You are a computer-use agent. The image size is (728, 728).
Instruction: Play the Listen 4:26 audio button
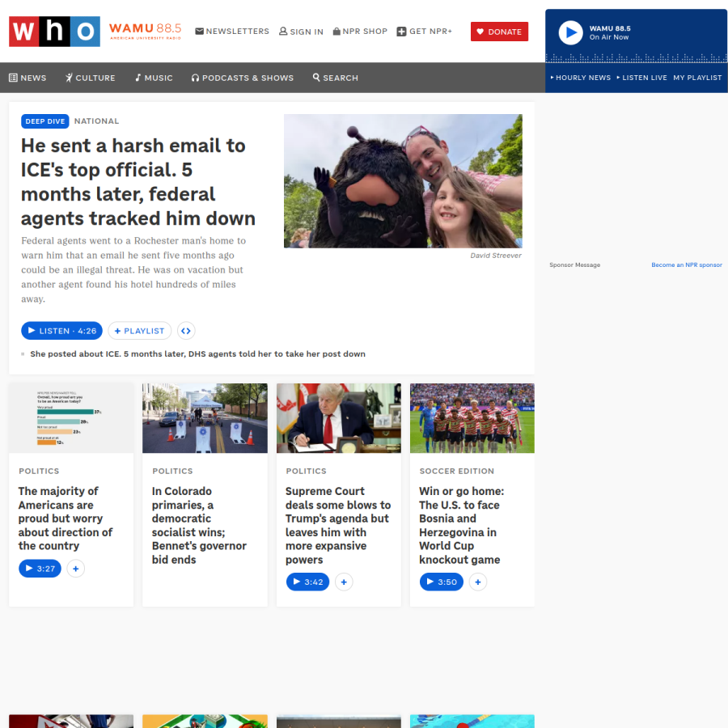(x=61, y=331)
